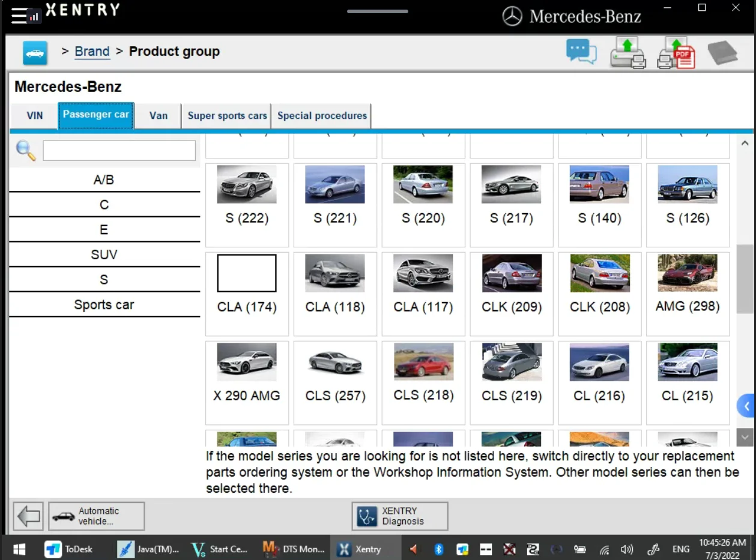Pick the S (217) coupe image
The image size is (756, 560).
pos(512,184)
